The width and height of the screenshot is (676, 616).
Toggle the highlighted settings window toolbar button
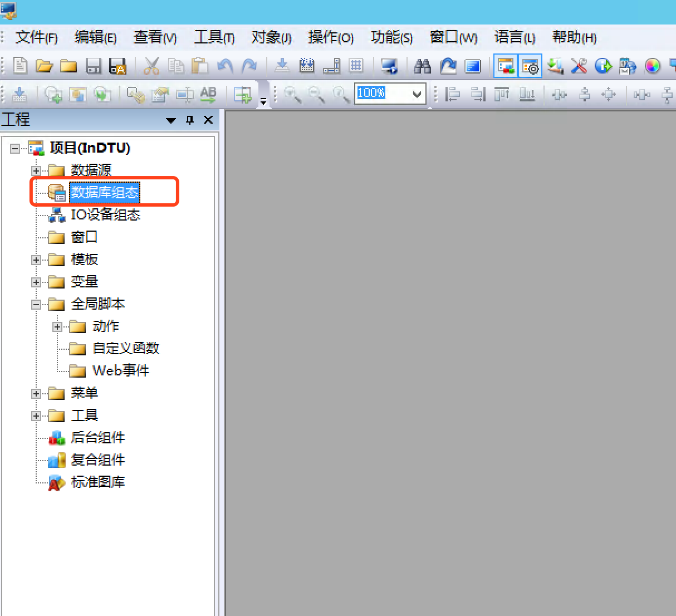click(x=530, y=66)
